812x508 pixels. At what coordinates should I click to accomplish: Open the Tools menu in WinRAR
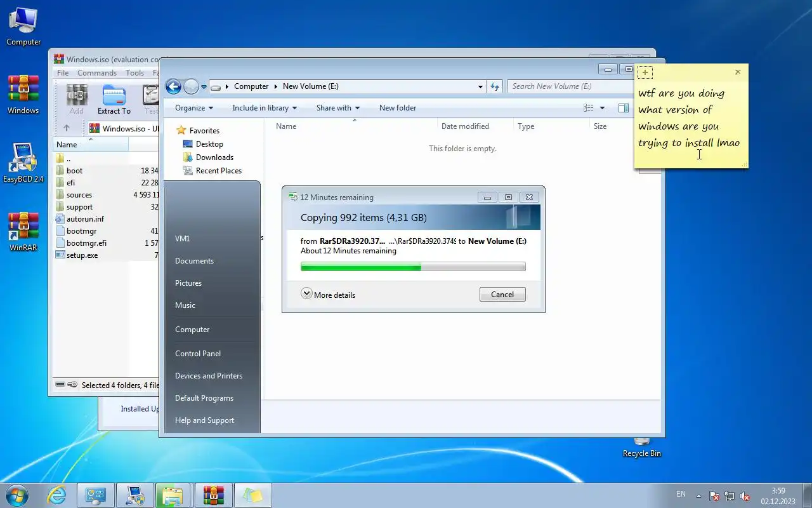[x=134, y=73]
